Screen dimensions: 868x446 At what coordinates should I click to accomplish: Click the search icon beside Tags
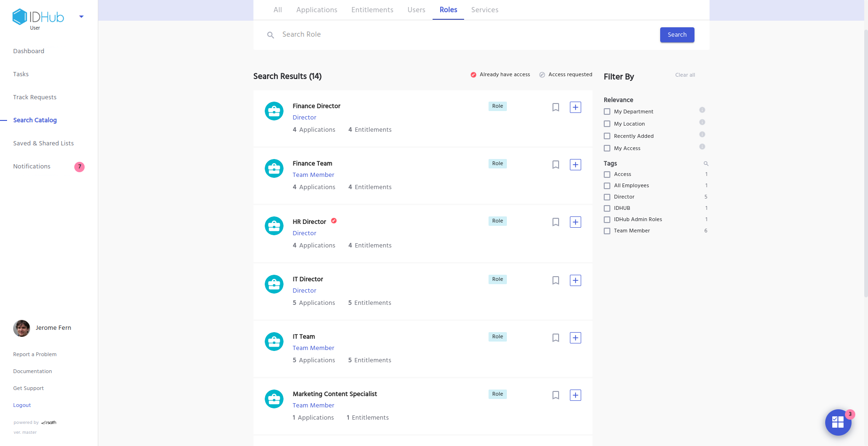coord(705,164)
